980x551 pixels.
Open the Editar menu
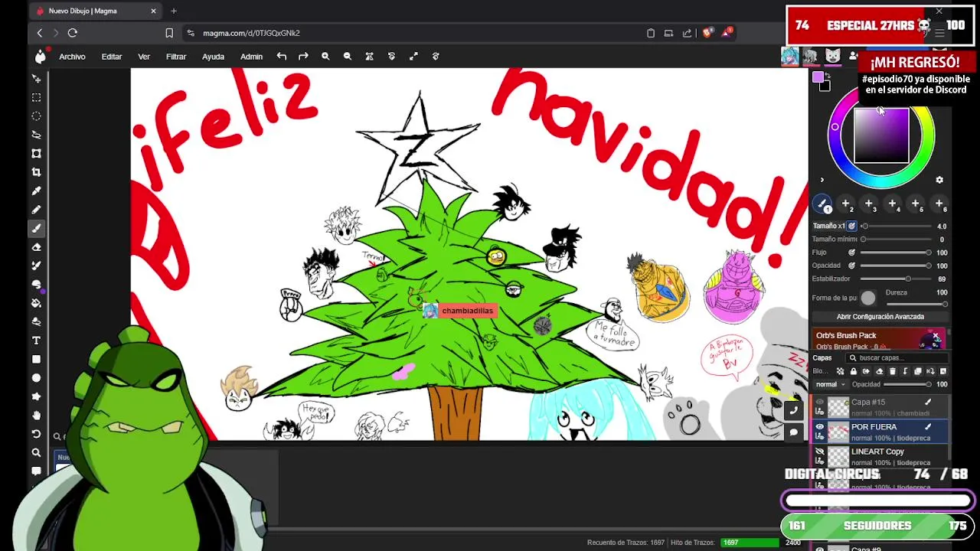[112, 57]
